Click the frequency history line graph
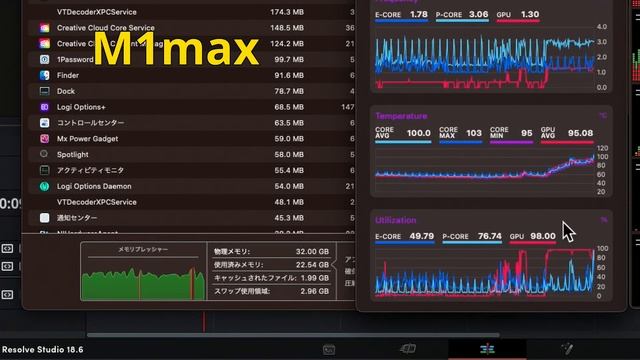Image resolution: width=640 pixels, height=360 pixels. pyautogui.click(x=485, y=57)
